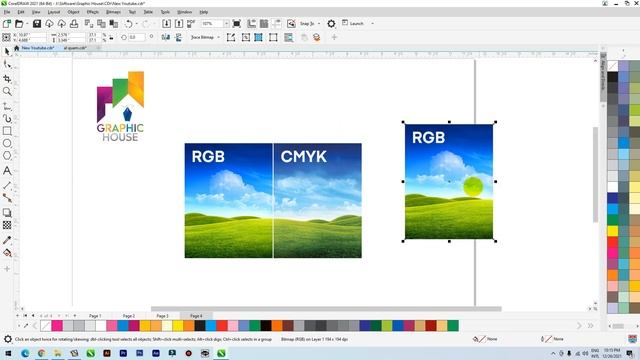This screenshot has height=360, width=640.
Task: Select the Transparency tool
Action: pos(7,225)
